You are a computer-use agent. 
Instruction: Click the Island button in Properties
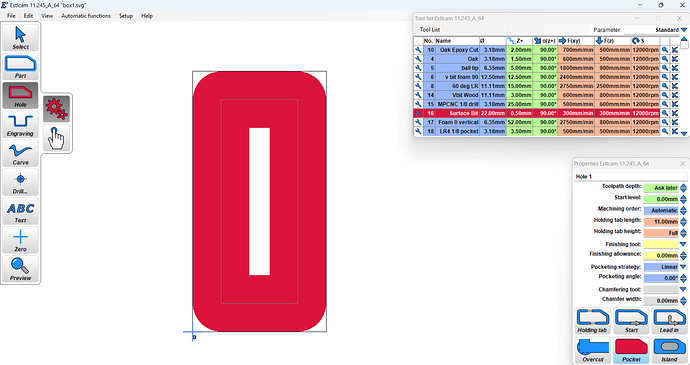[x=669, y=350]
